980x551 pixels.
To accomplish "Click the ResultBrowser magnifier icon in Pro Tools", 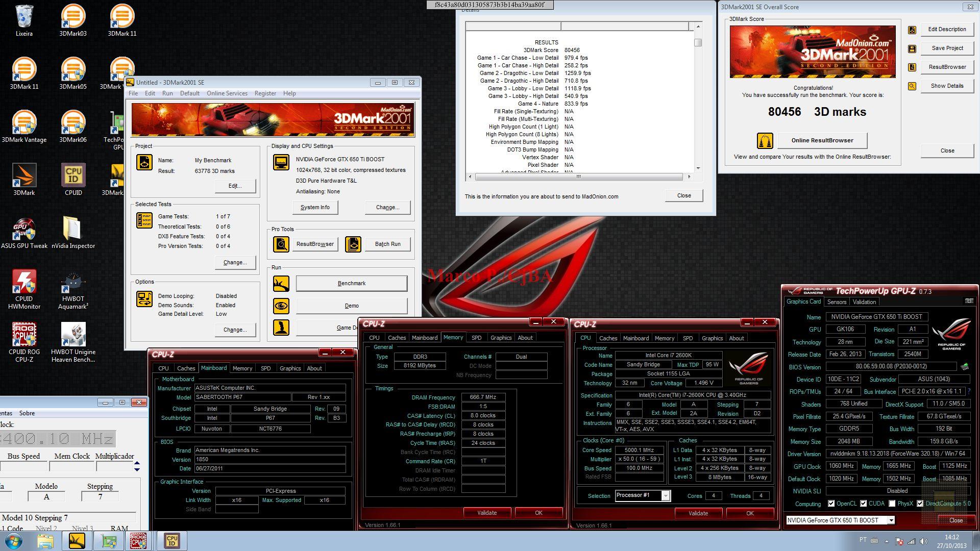I will [281, 244].
